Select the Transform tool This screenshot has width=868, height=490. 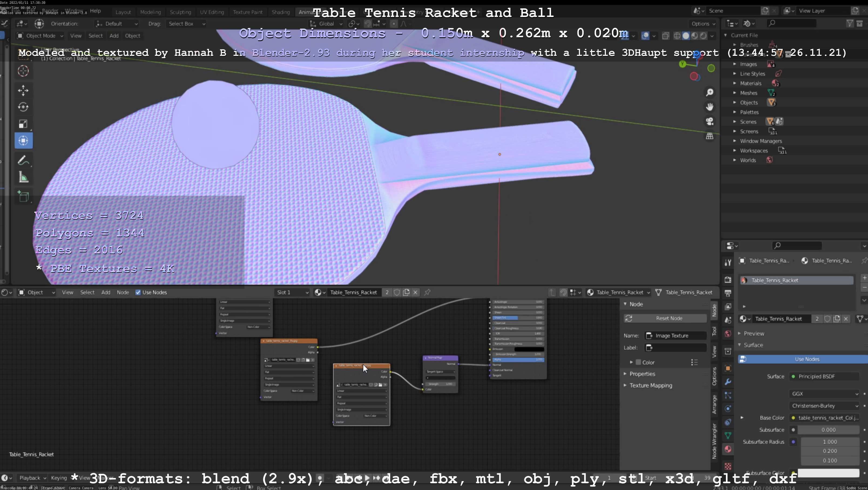[x=23, y=141]
